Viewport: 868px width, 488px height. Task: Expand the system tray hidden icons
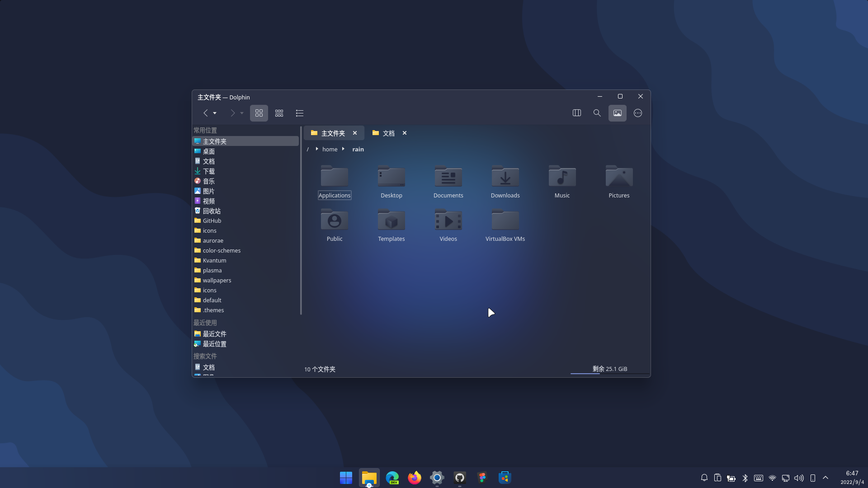825,478
